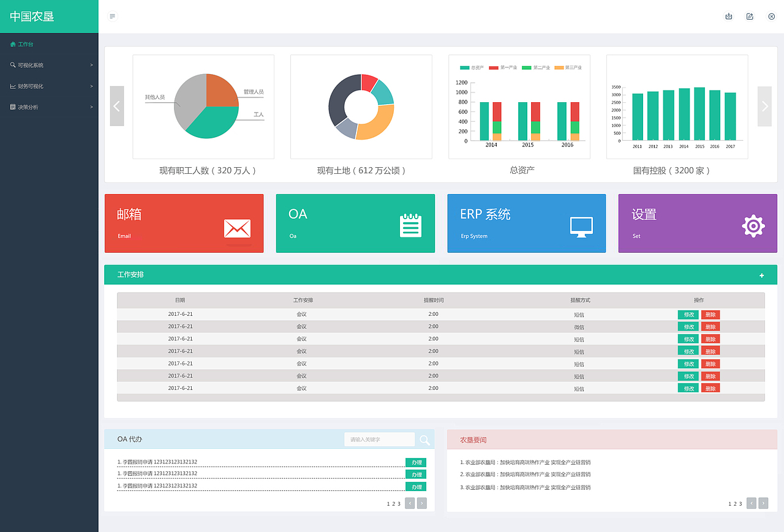Click the chart carousel right arrow
The height and width of the screenshot is (532, 784).
tap(764, 106)
